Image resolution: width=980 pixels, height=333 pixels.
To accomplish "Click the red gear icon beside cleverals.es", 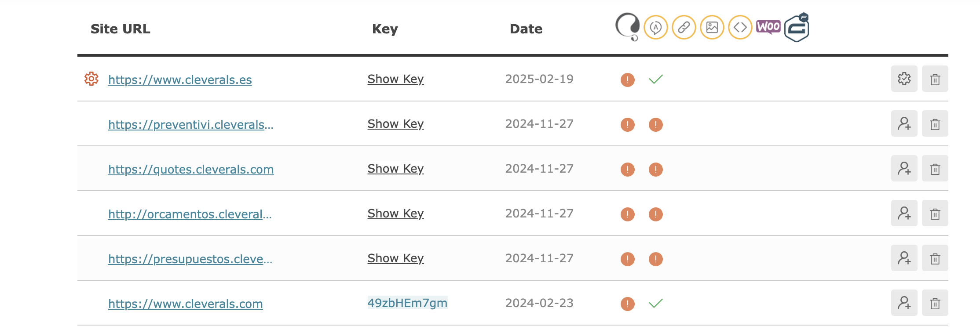I will point(91,79).
